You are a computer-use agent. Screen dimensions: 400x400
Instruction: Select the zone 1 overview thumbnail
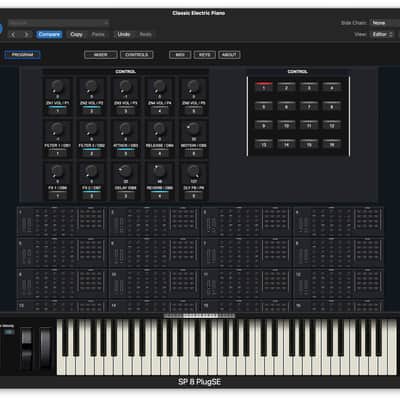click(x=62, y=221)
